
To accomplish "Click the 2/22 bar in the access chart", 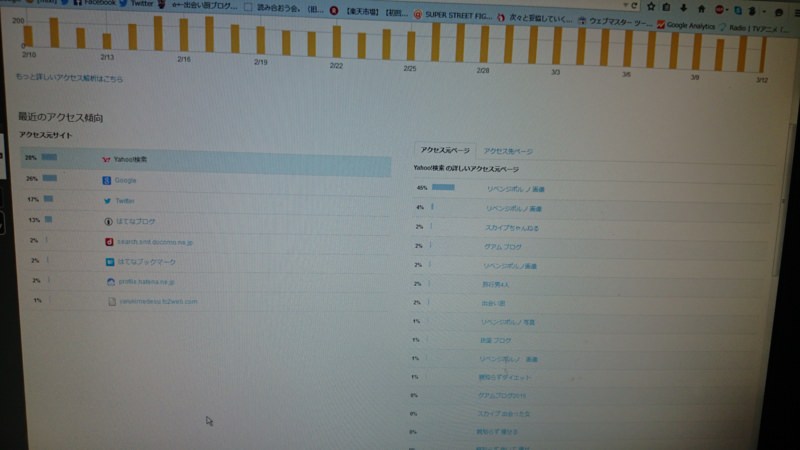I will (336, 42).
